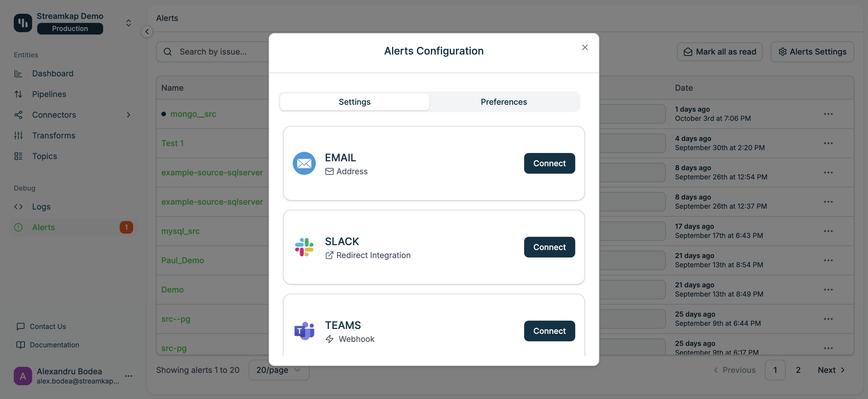868x399 pixels.
Task: Click the Microsoft Teams logo icon
Action: click(x=304, y=331)
